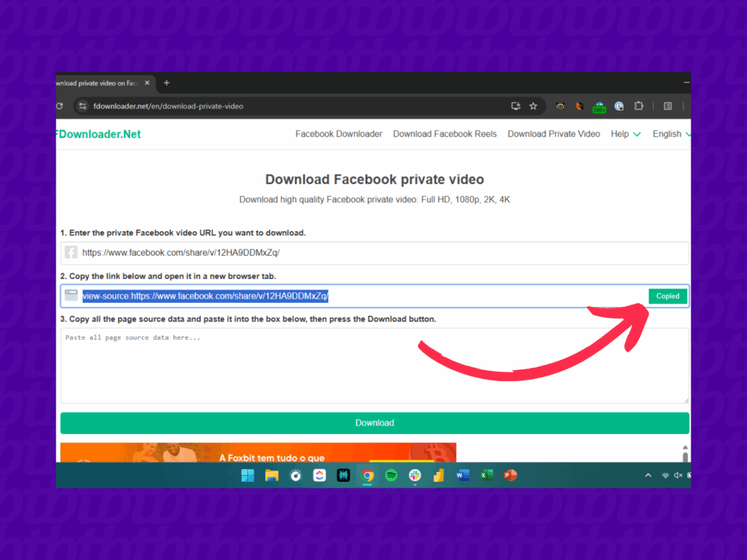Click the install app icon in address bar
This screenshot has width=747, height=560.
(x=515, y=106)
